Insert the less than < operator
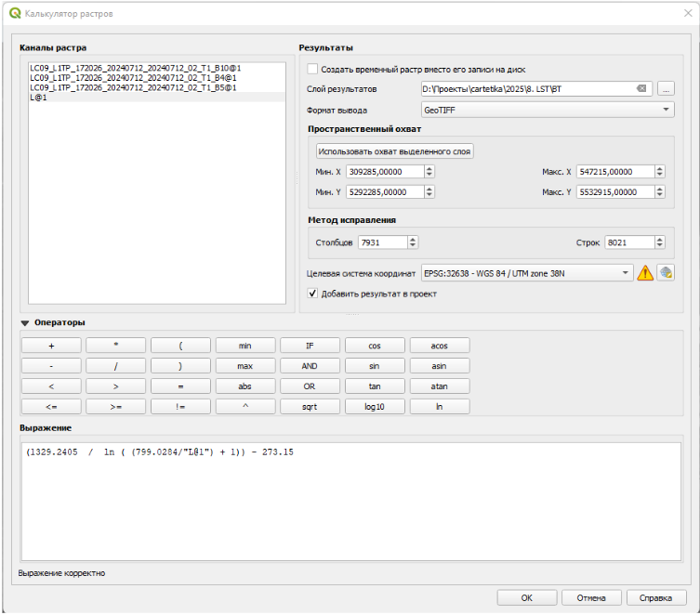The image size is (700, 615). pos(51,386)
